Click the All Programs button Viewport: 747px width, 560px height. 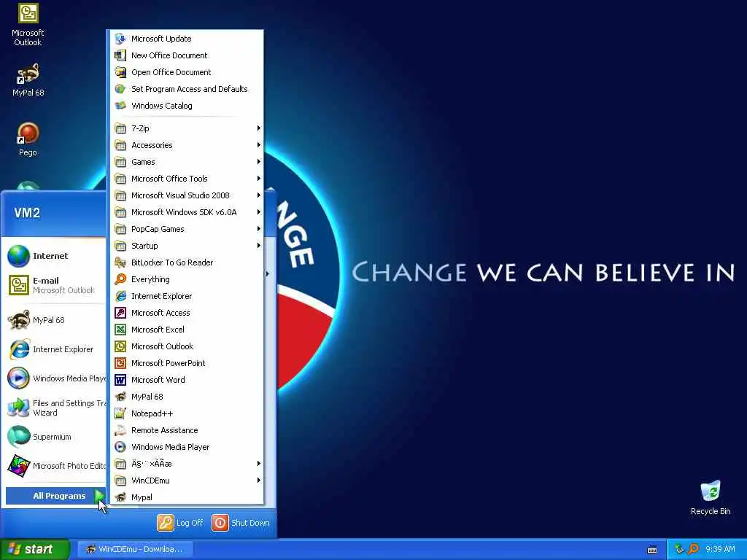point(55,496)
